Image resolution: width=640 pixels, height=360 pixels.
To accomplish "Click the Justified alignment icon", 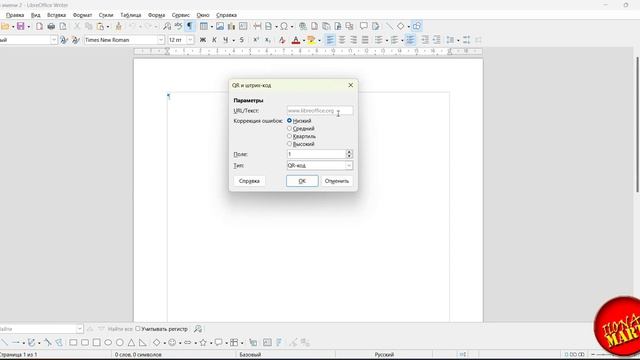I will 365,40.
